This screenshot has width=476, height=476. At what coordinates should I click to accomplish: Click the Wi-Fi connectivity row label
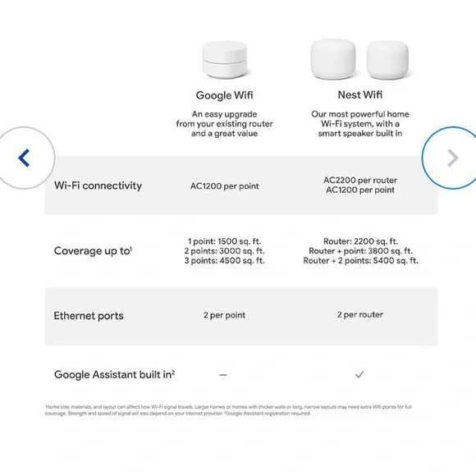click(x=98, y=185)
